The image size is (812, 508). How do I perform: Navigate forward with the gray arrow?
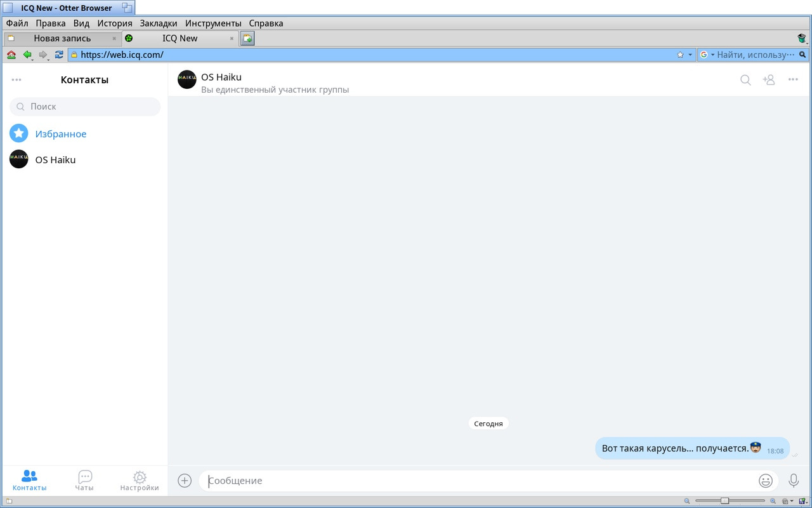43,55
